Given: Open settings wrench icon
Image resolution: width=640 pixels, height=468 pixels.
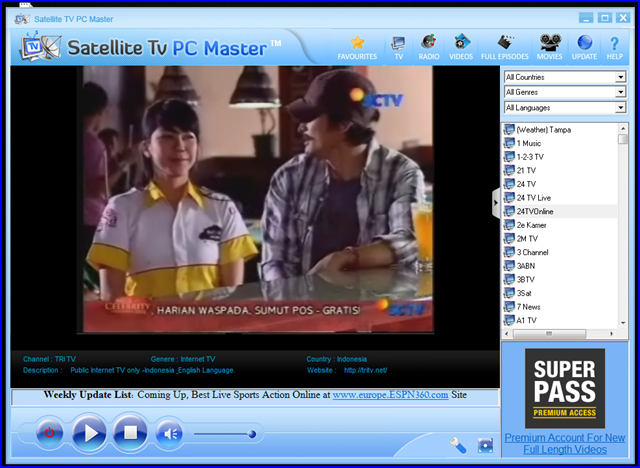Looking at the screenshot, I should click(458, 445).
